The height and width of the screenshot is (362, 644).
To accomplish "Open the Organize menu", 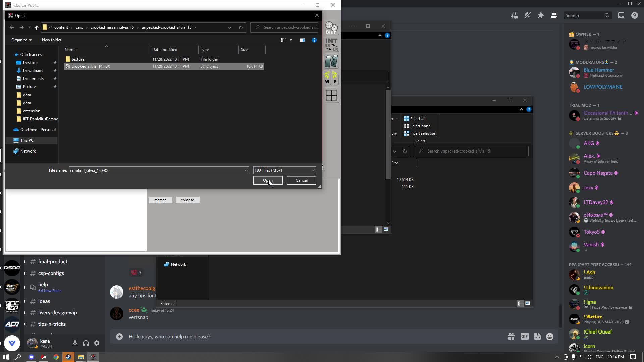I will pos(21,40).
